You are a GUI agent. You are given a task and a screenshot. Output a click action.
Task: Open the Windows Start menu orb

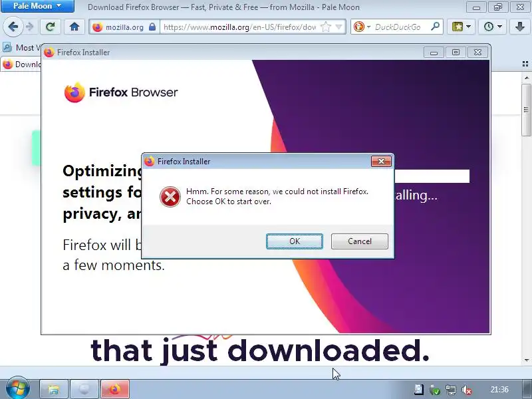pyautogui.click(x=18, y=388)
